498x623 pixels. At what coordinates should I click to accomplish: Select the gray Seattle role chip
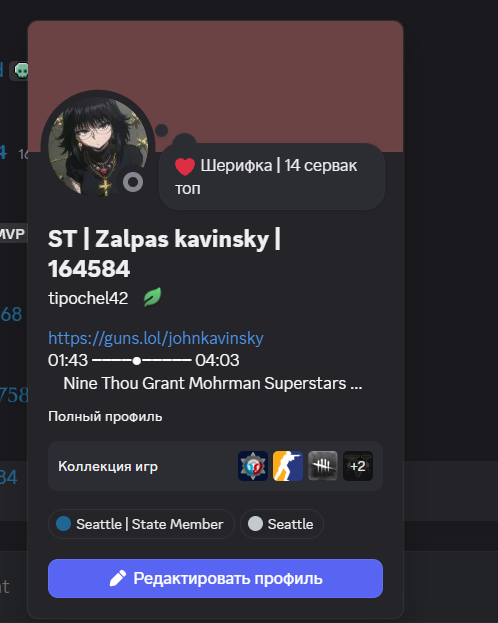pos(282,524)
